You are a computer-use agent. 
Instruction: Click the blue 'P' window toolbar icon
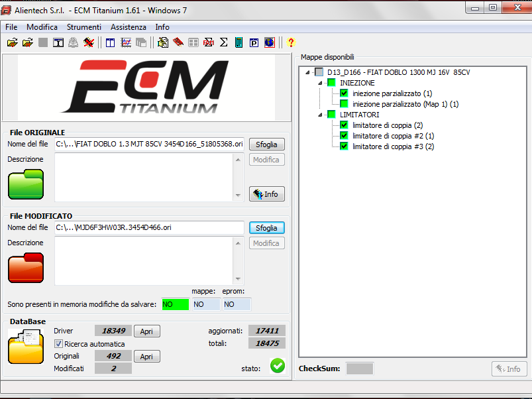(254, 42)
